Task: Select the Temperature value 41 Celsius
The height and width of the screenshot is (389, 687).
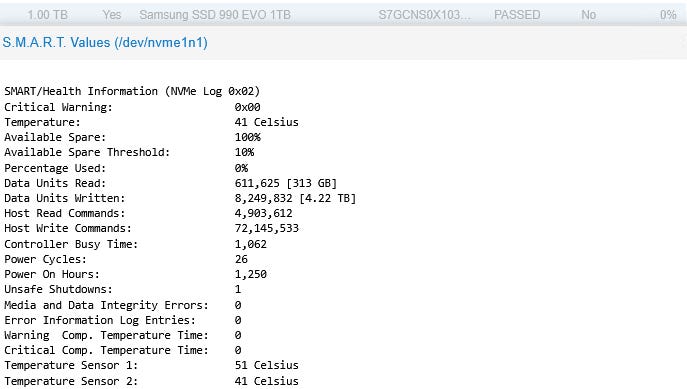Action: pyautogui.click(x=266, y=122)
